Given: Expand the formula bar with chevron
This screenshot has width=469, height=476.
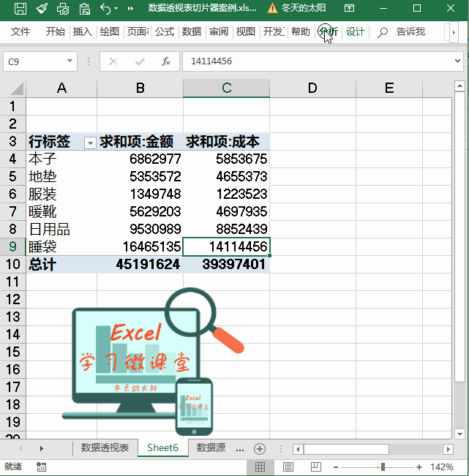Looking at the screenshot, I should pyautogui.click(x=457, y=61).
